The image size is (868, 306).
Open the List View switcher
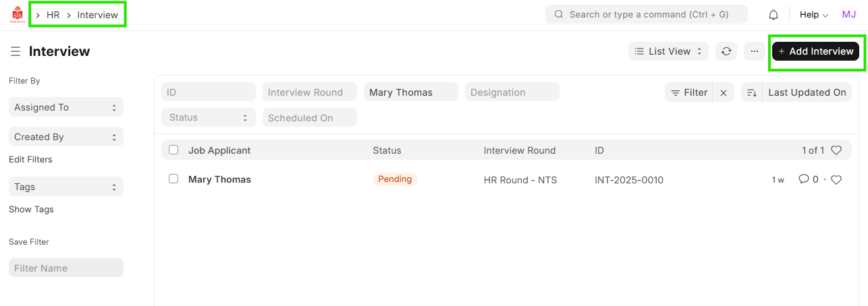(x=668, y=51)
